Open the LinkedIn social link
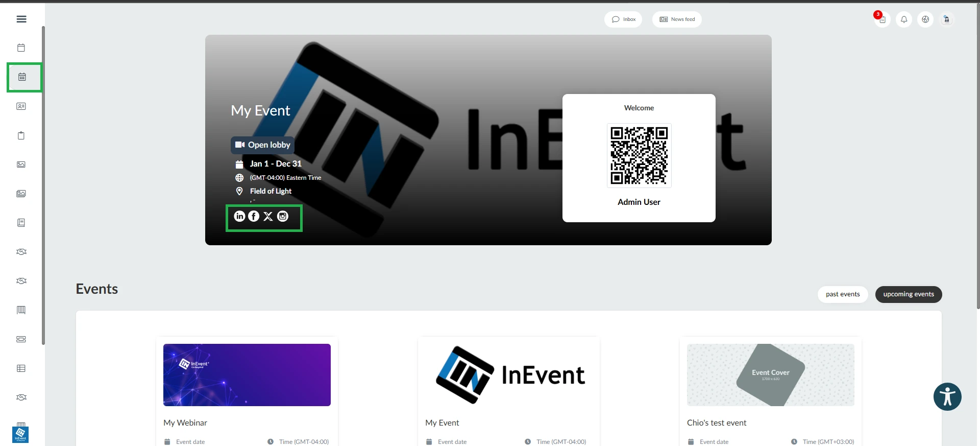980x446 pixels. pyautogui.click(x=239, y=216)
